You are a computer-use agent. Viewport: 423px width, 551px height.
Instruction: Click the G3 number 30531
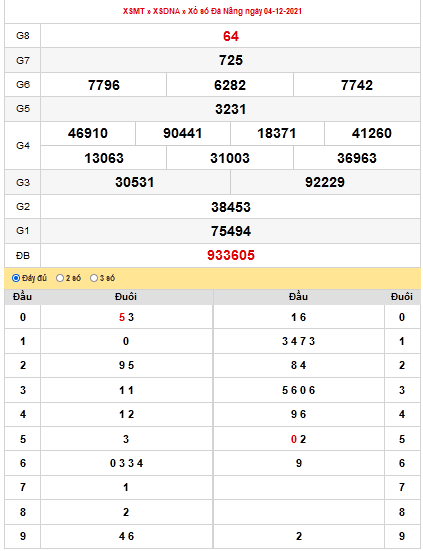(135, 182)
